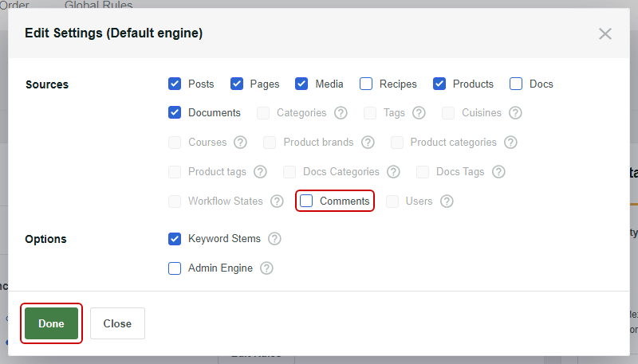Click the disabled Courses checkbox

point(175,143)
